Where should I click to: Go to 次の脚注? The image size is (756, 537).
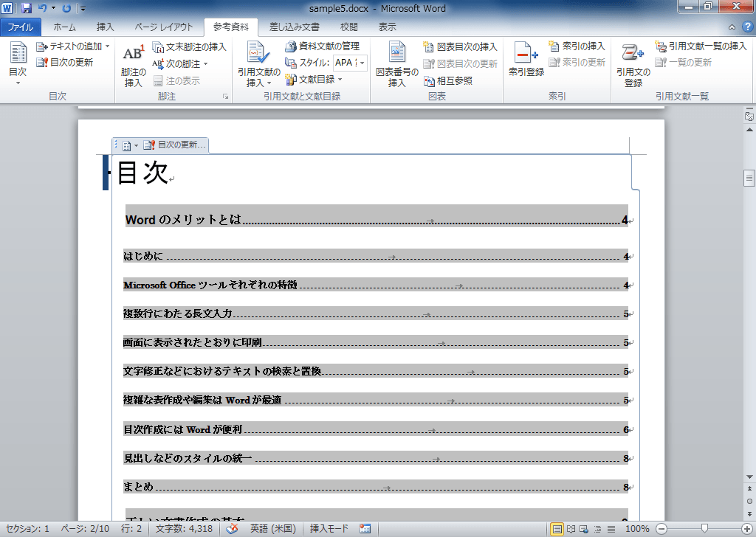coord(176,63)
